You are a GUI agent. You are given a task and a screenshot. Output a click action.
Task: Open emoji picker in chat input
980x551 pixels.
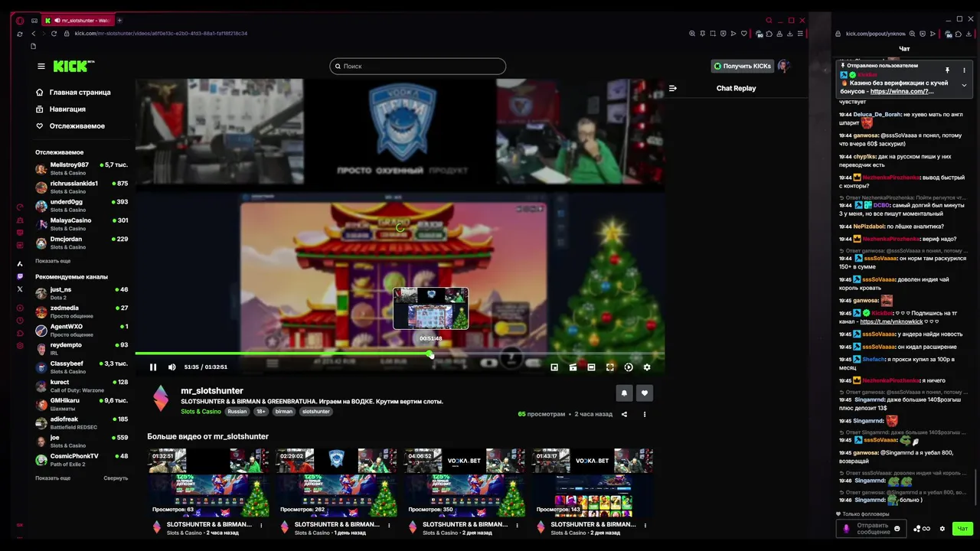tap(897, 529)
